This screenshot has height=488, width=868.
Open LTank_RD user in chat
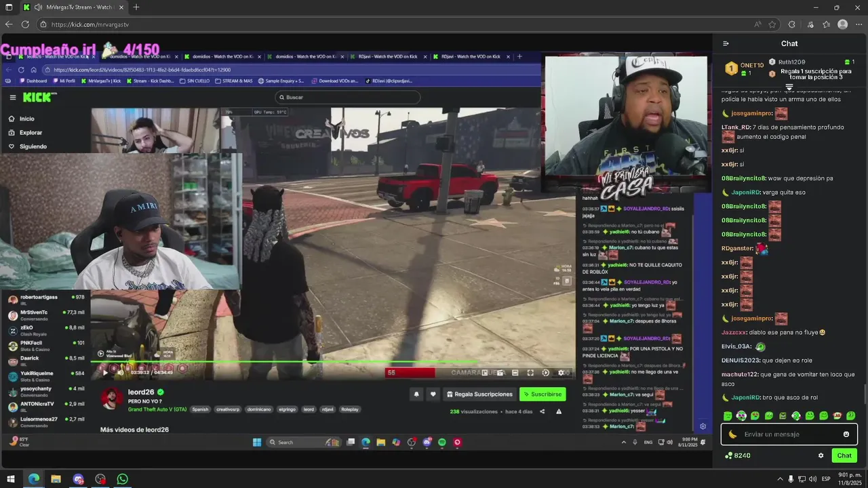(x=735, y=127)
